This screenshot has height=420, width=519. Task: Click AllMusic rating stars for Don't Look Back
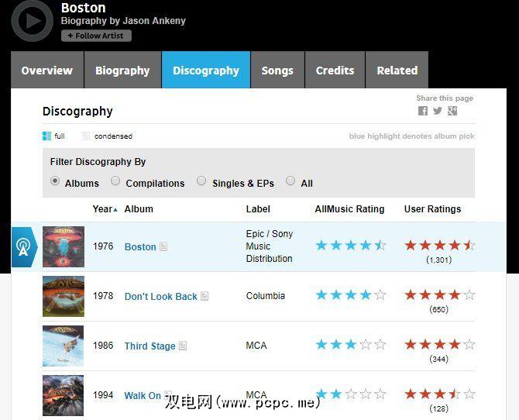[351, 294]
